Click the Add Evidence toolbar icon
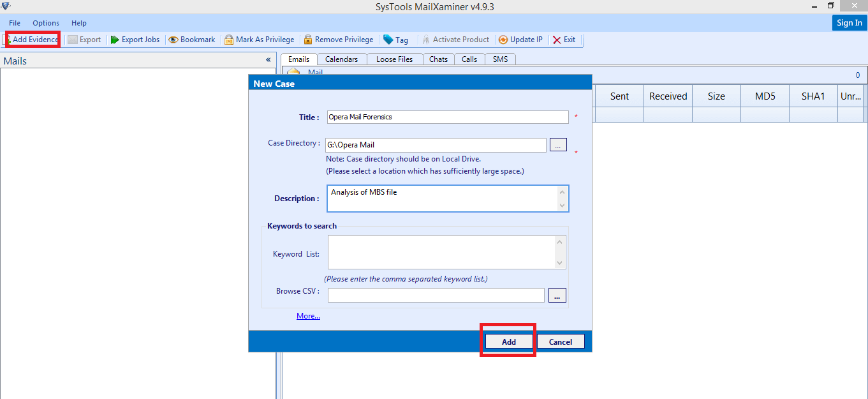This screenshot has height=399, width=868. click(10, 40)
